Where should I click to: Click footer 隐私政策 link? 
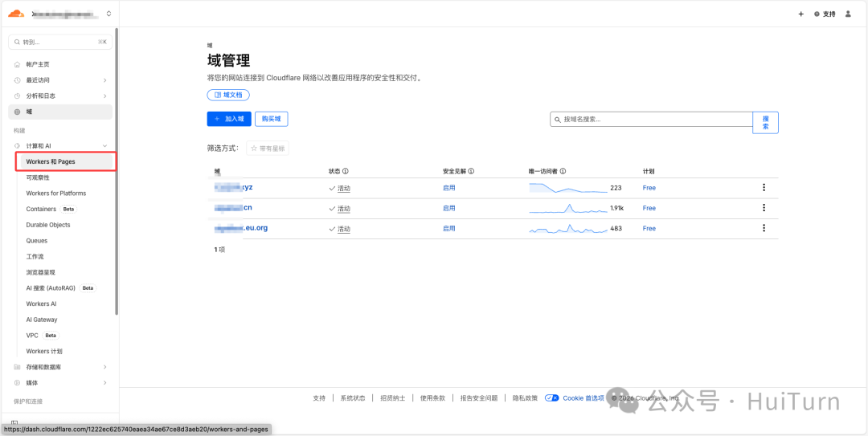525,397
